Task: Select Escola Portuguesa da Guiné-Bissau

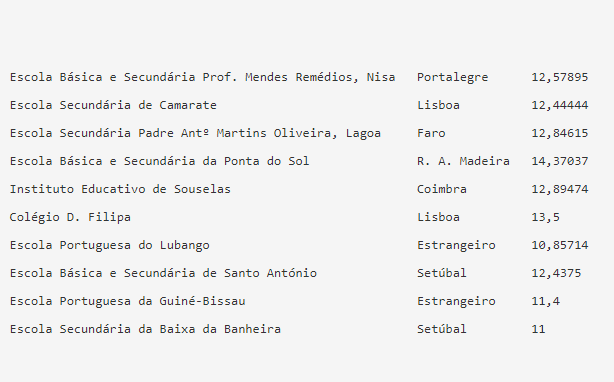Action: [128, 301]
